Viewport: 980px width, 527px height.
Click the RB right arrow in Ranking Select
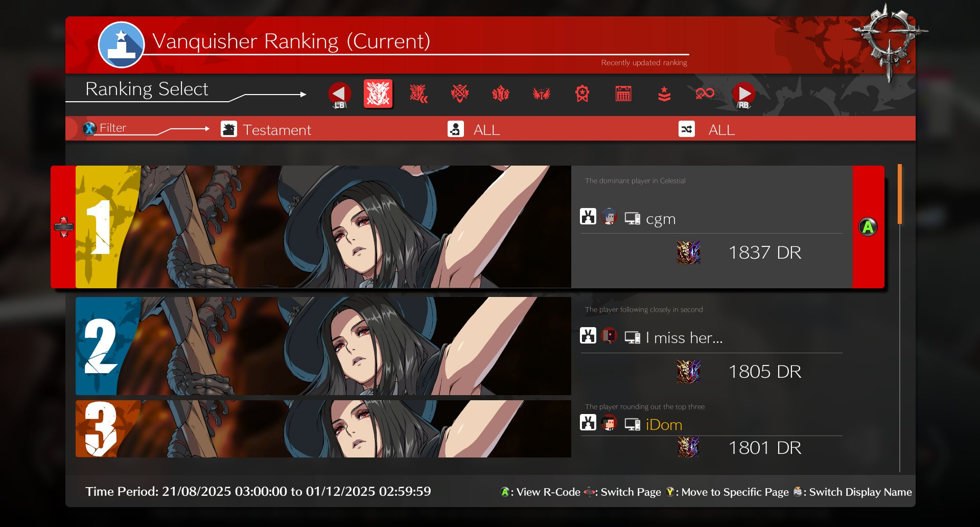[x=743, y=95]
